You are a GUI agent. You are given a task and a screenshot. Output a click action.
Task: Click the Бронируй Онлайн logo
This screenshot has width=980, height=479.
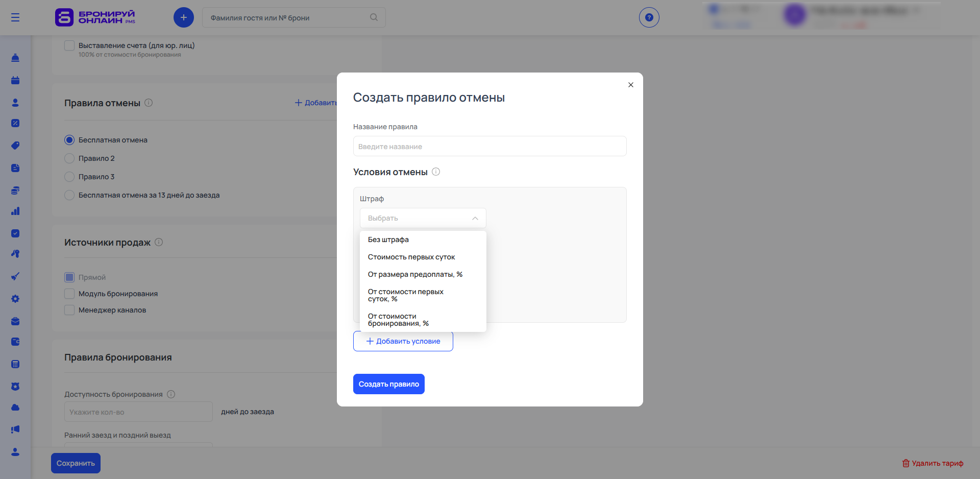coord(95,17)
